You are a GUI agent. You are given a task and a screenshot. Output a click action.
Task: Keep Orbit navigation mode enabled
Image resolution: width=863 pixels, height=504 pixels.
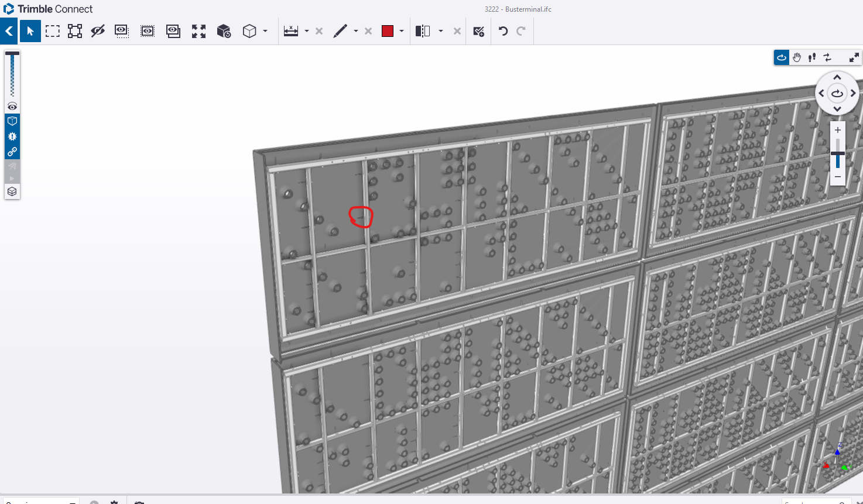(x=781, y=57)
